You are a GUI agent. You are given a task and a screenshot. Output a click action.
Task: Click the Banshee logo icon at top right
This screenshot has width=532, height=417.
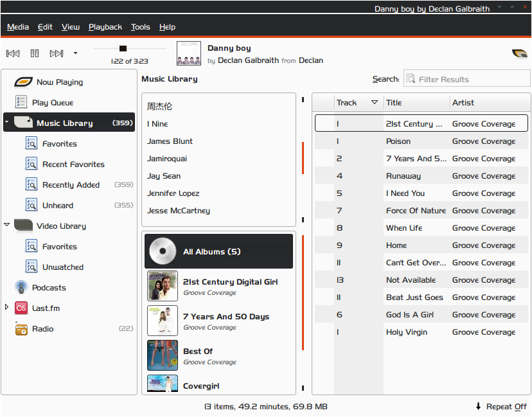519,53
